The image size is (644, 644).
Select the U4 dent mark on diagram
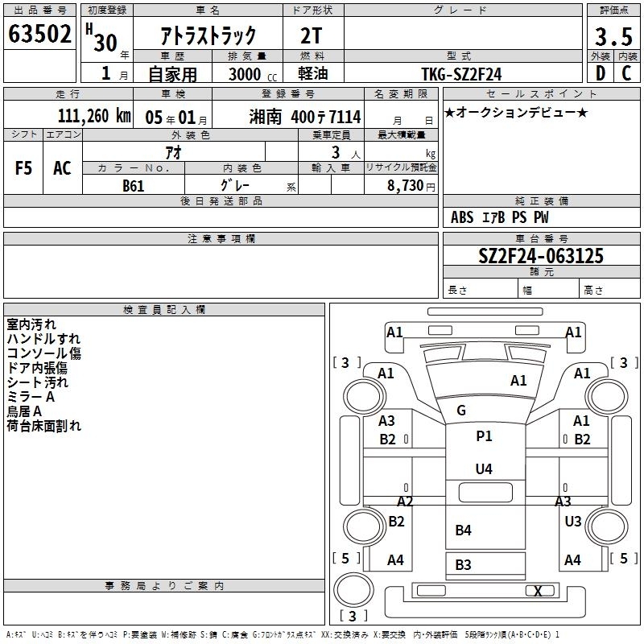click(x=484, y=469)
